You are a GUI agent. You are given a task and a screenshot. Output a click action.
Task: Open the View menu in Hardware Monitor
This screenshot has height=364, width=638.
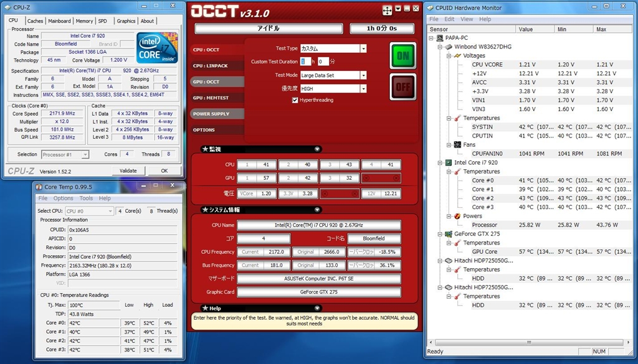tap(466, 19)
